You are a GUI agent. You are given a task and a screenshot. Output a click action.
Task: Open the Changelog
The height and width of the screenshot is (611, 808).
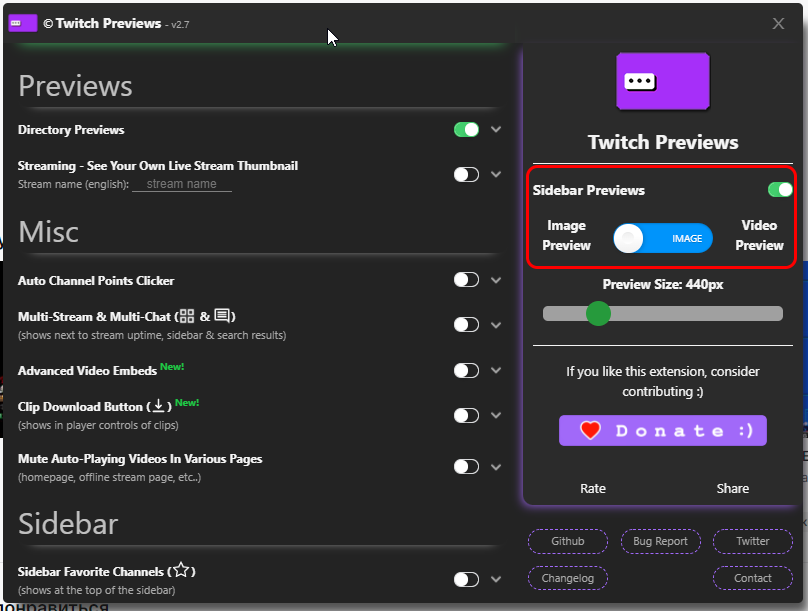(x=567, y=578)
